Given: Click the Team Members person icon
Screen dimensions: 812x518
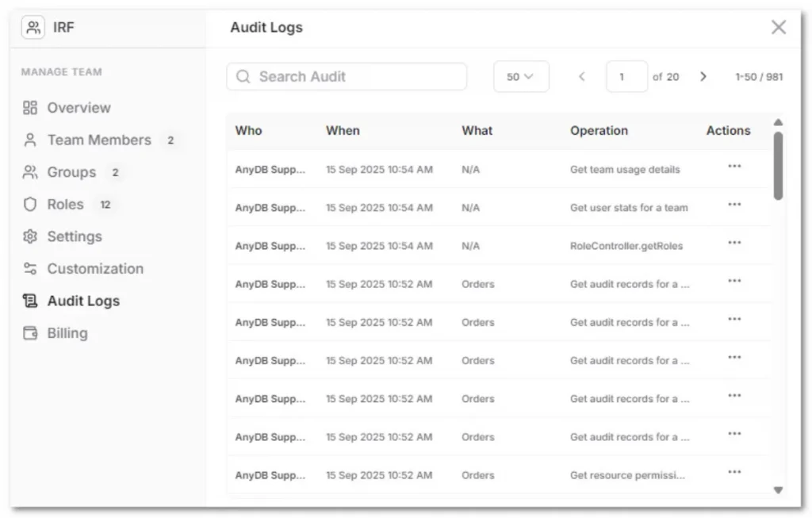Looking at the screenshot, I should [30, 140].
